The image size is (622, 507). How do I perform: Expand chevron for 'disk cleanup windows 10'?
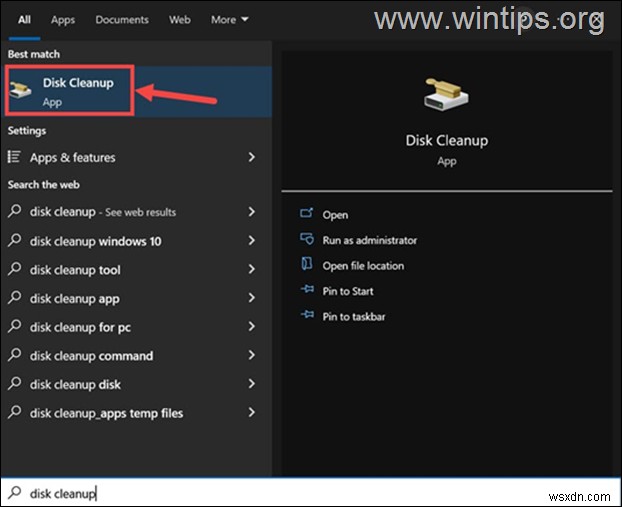tap(251, 240)
